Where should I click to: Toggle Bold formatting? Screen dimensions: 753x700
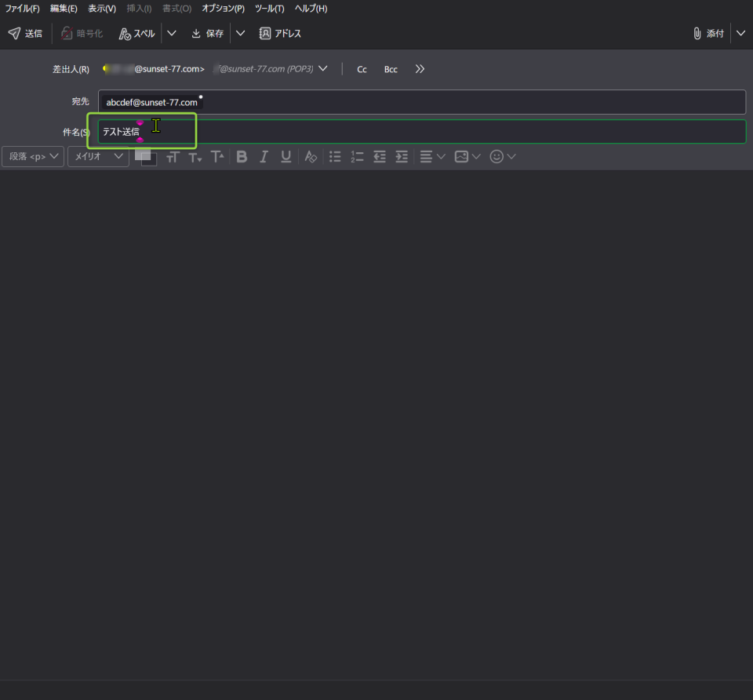242,157
